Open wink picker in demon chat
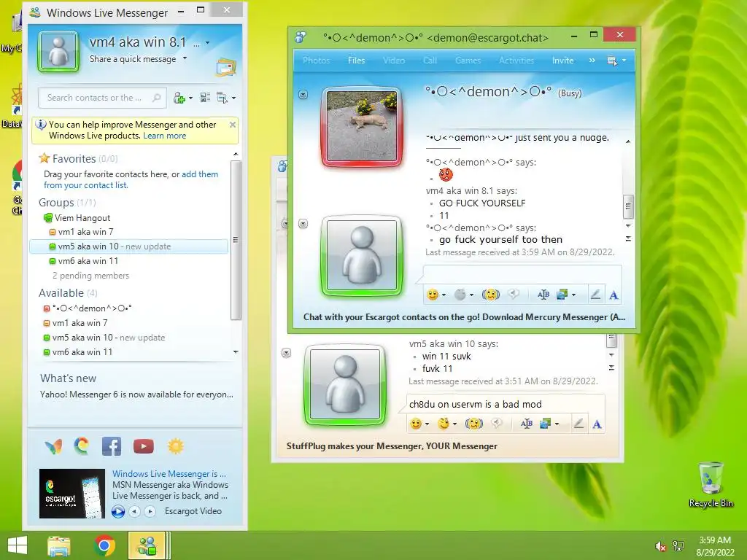The height and width of the screenshot is (560, 747). click(460, 295)
